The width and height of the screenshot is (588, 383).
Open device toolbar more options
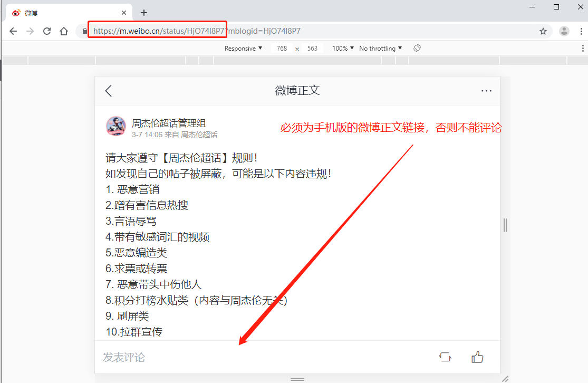coord(582,48)
